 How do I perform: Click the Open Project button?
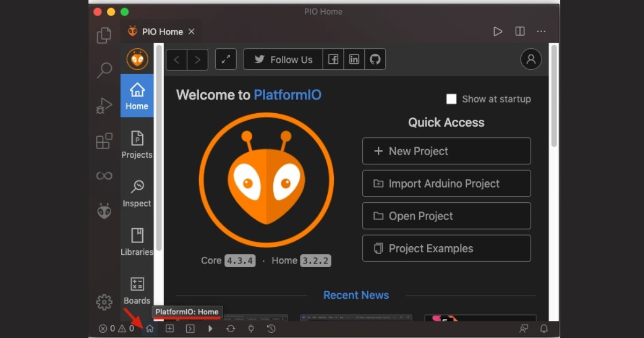[x=447, y=216]
